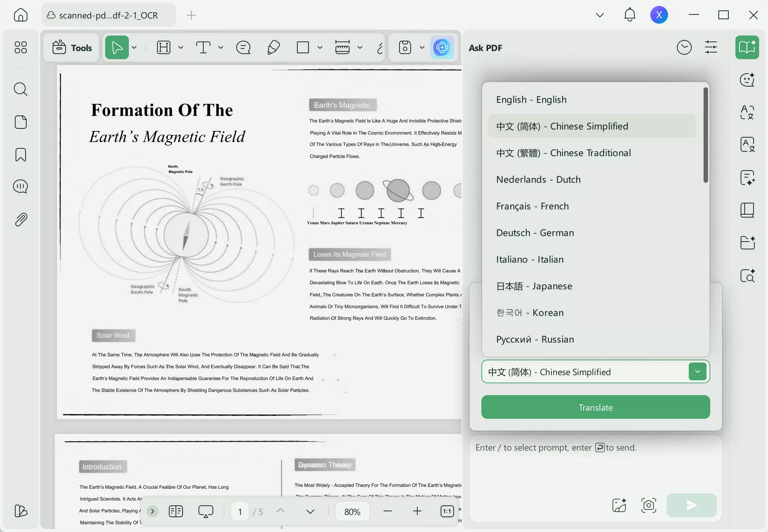
Task: Click the search icon in left sidebar
Action: pyautogui.click(x=20, y=89)
